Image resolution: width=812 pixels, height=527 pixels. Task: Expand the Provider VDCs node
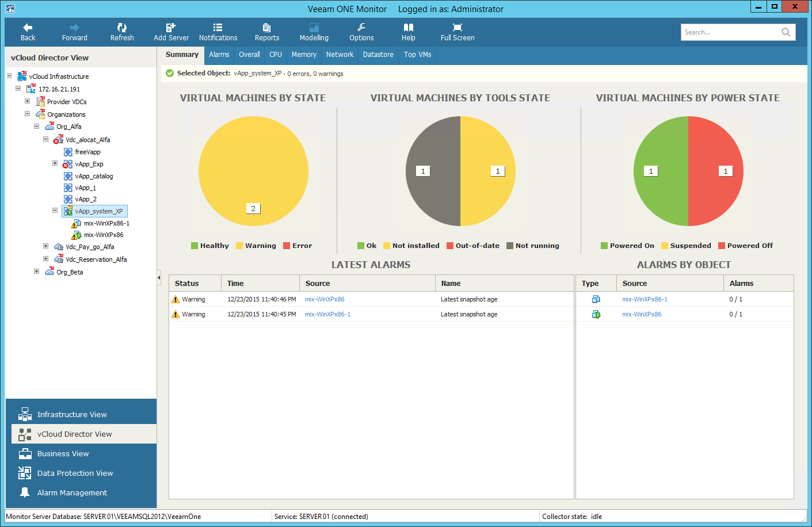(28, 101)
